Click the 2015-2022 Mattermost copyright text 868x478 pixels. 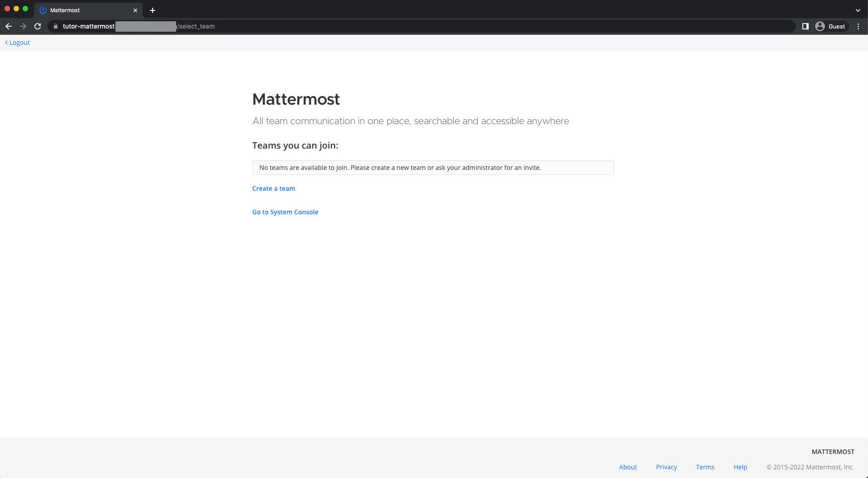pos(810,467)
